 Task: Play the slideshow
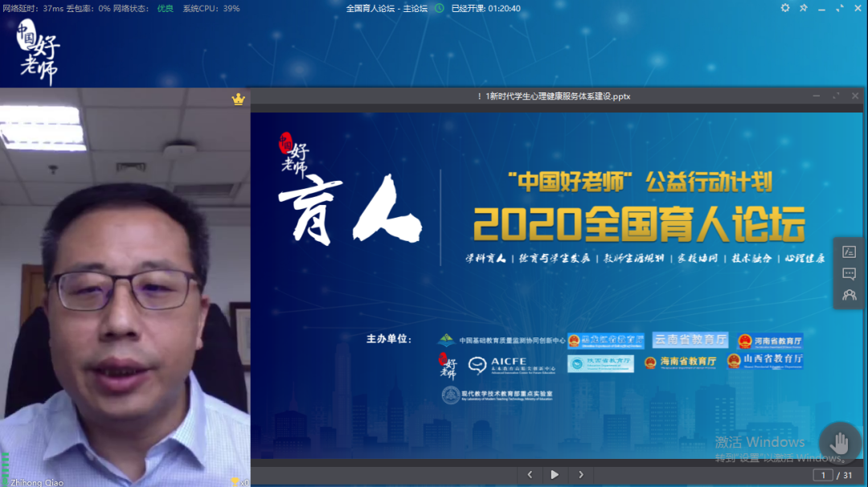tap(554, 474)
